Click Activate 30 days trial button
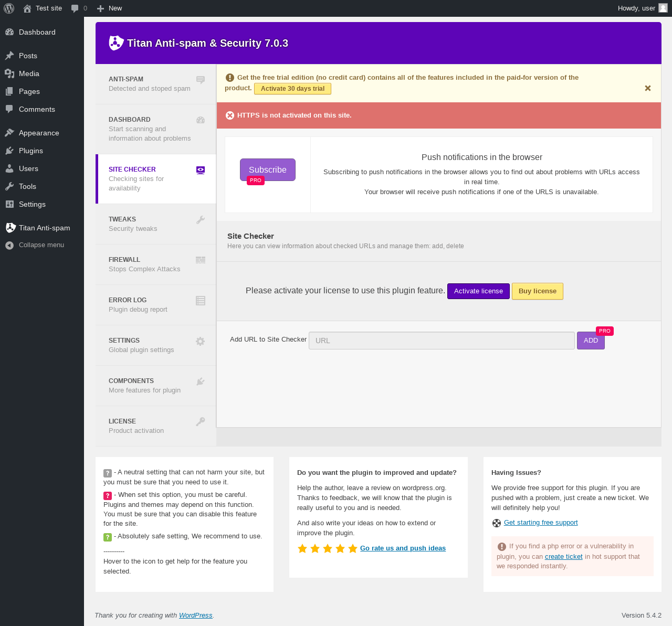Image resolution: width=672 pixels, height=626 pixels. click(292, 89)
